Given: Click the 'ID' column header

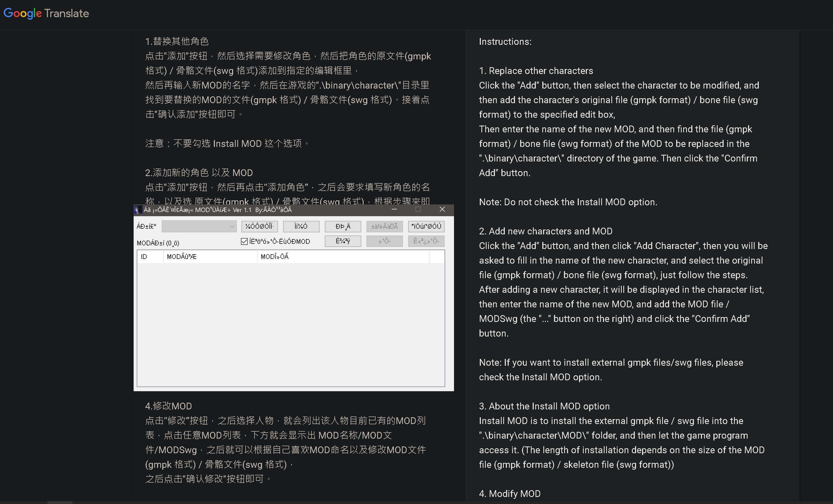Looking at the screenshot, I should 150,257.
